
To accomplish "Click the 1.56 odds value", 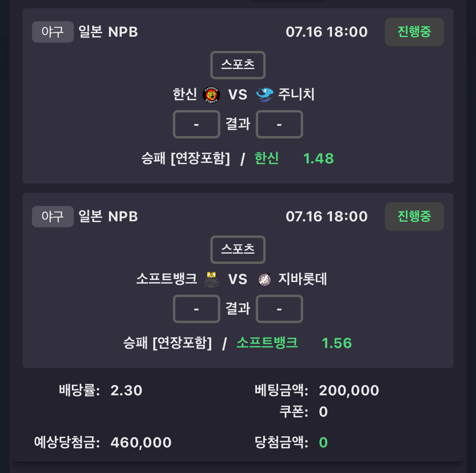I will click(x=337, y=343).
